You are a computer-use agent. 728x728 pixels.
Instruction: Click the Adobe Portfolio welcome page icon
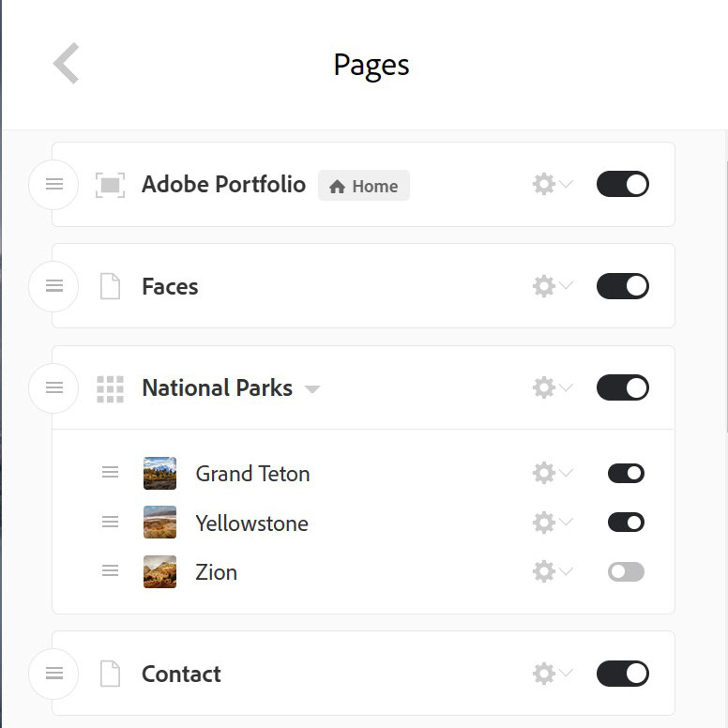110,185
